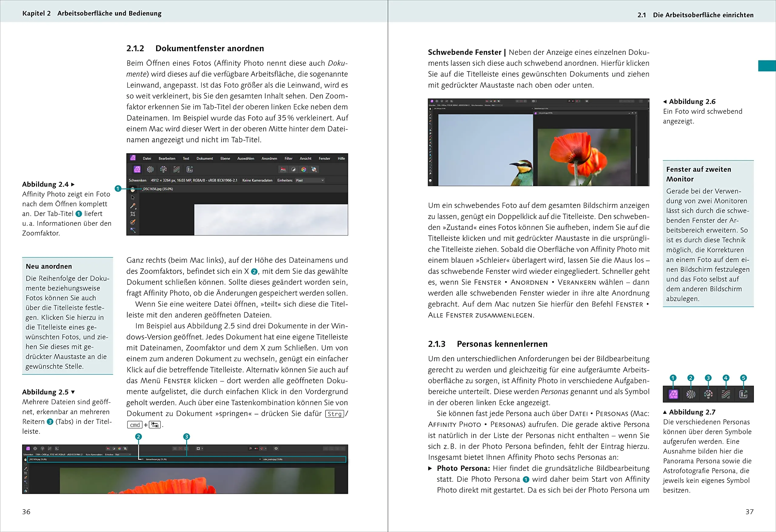
Task: Select the Selection Brush tool in Abbildung 2.4
Action: (132, 222)
